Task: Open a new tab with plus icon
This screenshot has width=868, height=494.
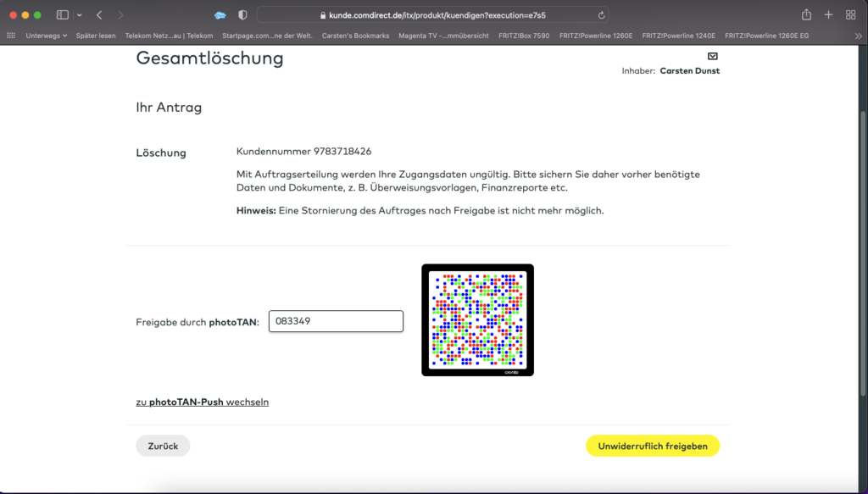Action: click(x=828, y=15)
